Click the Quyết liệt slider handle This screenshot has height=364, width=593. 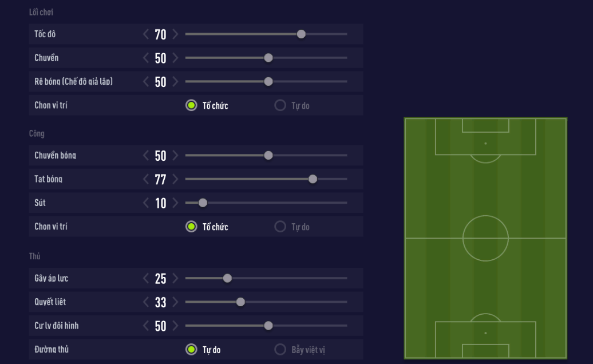240,302
